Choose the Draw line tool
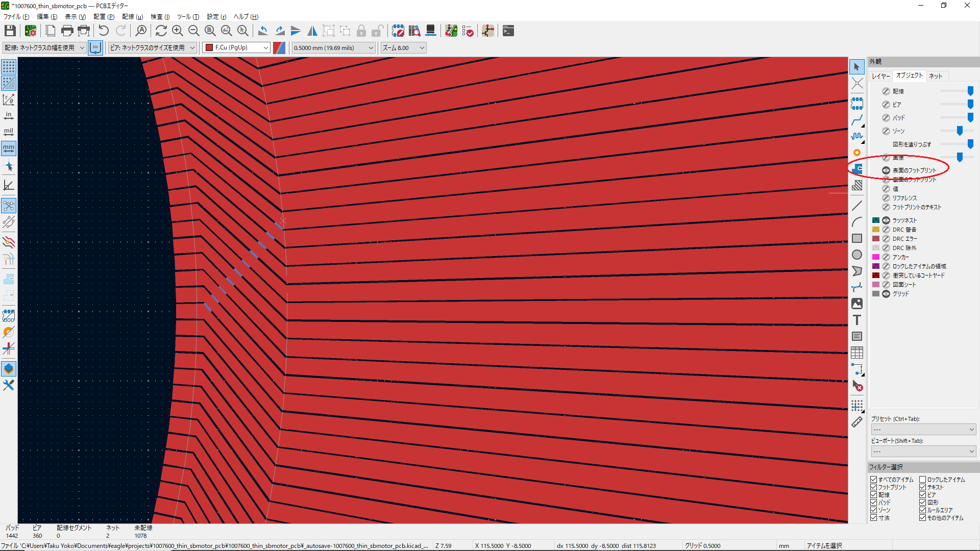The image size is (980, 551). pos(857,206)
